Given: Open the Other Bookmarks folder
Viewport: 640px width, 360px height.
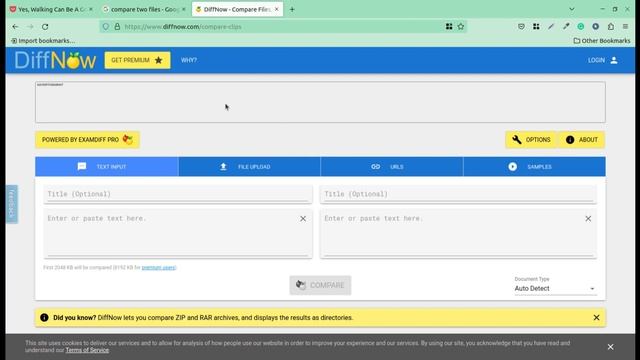Looking at the screenshot, I should click(x=602, y=41).
